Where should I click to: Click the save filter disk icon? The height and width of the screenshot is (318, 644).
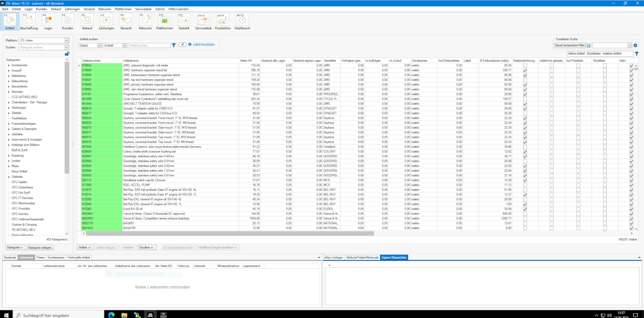[589, 46]
